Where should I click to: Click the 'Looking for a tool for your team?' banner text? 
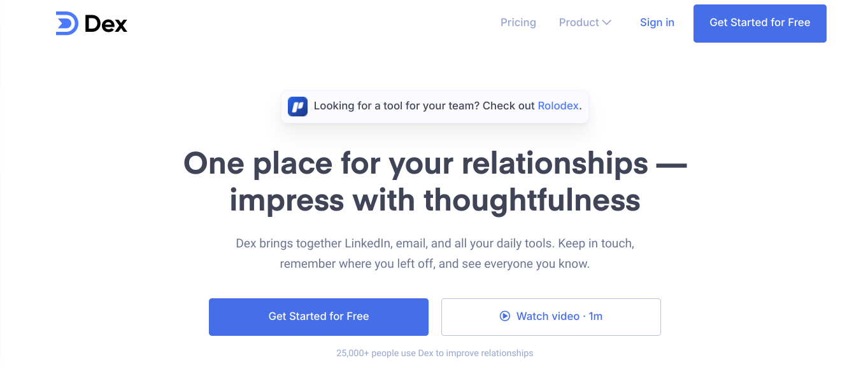(x=424, y=106)
